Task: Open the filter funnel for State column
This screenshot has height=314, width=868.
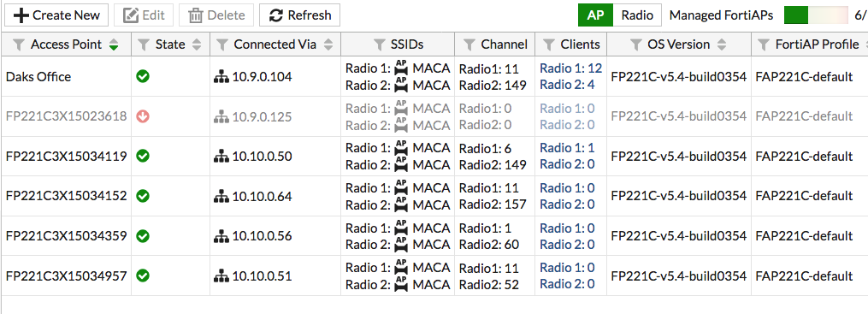Action: 144,44
